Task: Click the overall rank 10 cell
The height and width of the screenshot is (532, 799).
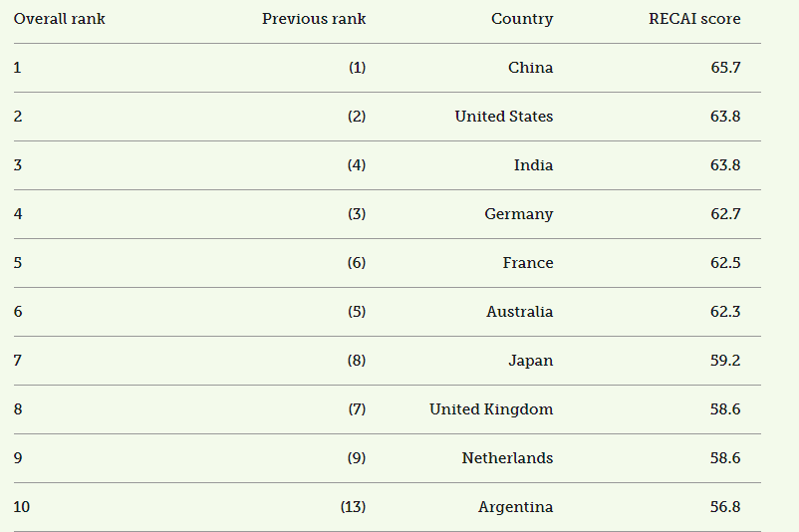Action: (x=22, y=507)
